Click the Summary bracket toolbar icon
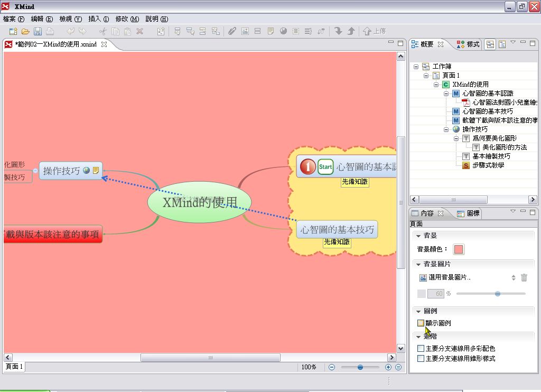This screenshot has height=392, width=541. (308, 31)
